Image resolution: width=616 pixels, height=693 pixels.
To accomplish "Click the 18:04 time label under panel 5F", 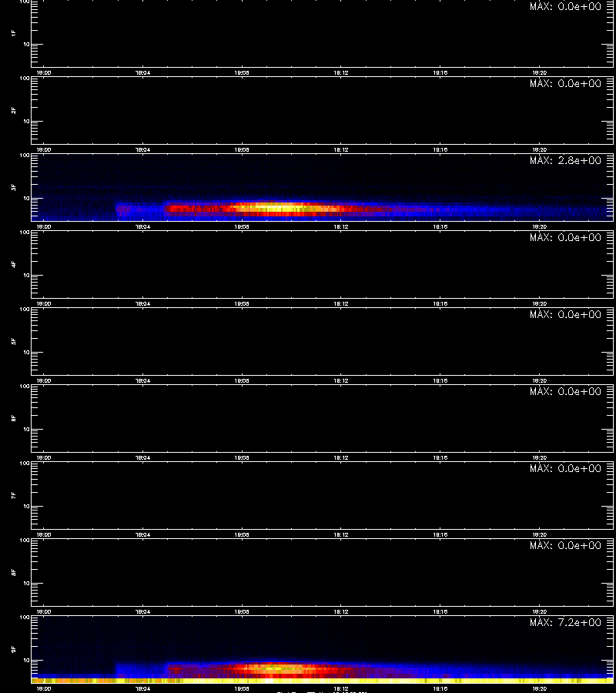I will [142, 380].
